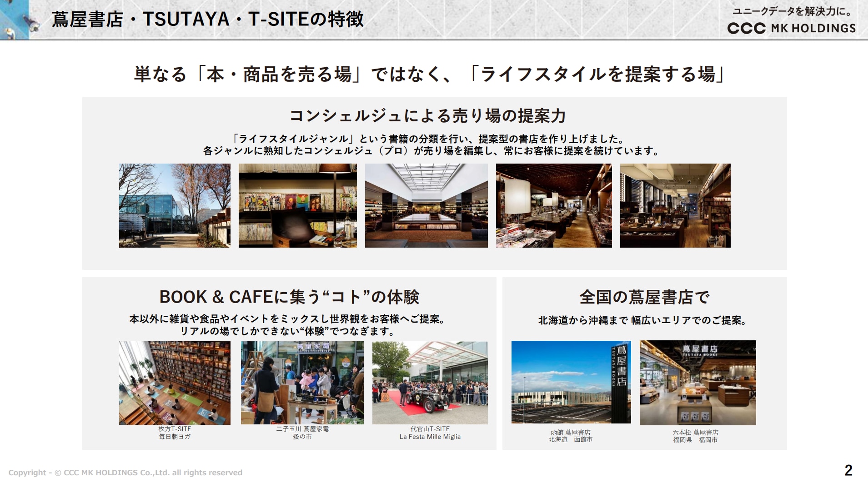Click the caption 代官山T-SITE
The width and height of the screenshot is (868, 483).
[x=430, y=429]
